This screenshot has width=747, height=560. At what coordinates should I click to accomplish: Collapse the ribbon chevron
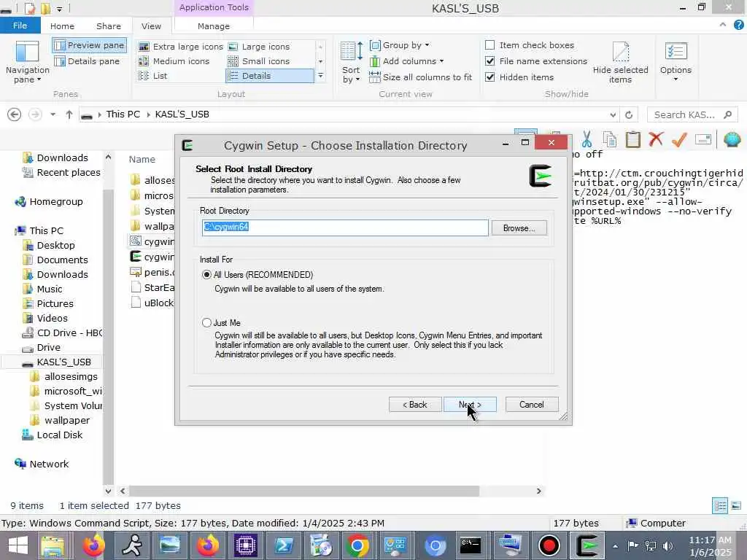click(x=723, y=25)
